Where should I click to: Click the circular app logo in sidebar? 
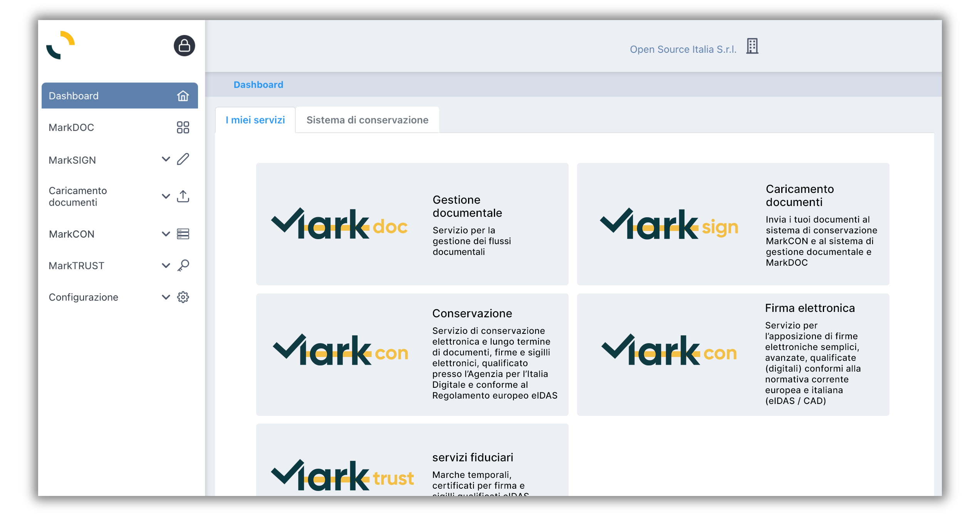[x=61, y=45]
